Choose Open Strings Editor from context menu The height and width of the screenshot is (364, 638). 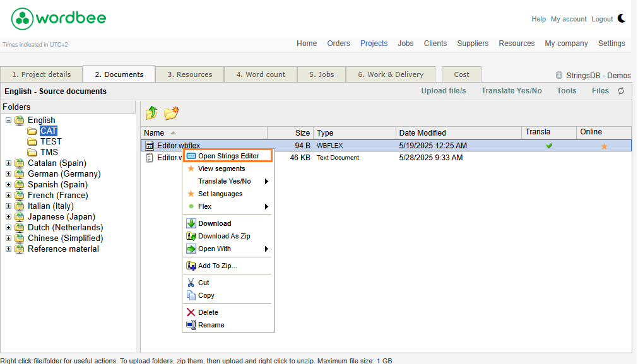228,156
